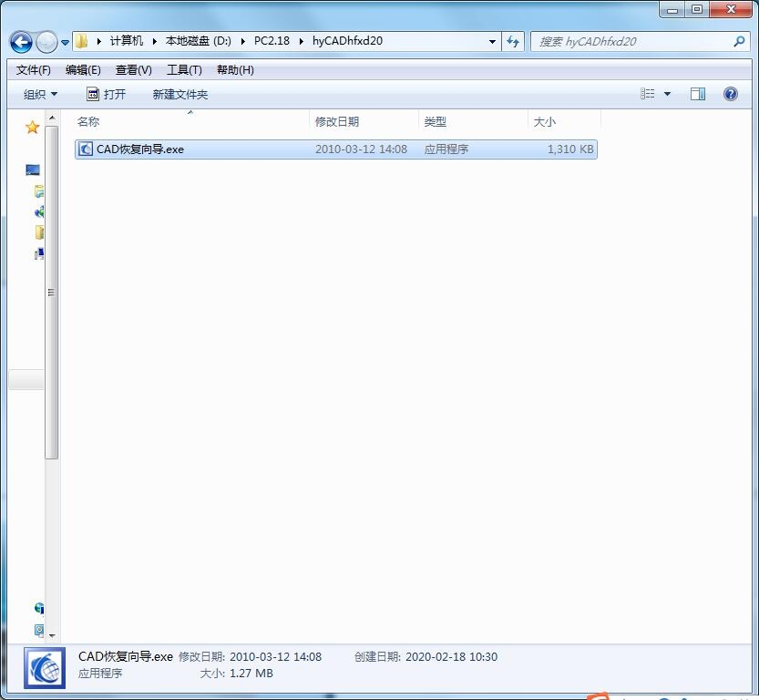Open recent pages dropdown next to Forward
This screenshot has height=700, width=759.
65,43
